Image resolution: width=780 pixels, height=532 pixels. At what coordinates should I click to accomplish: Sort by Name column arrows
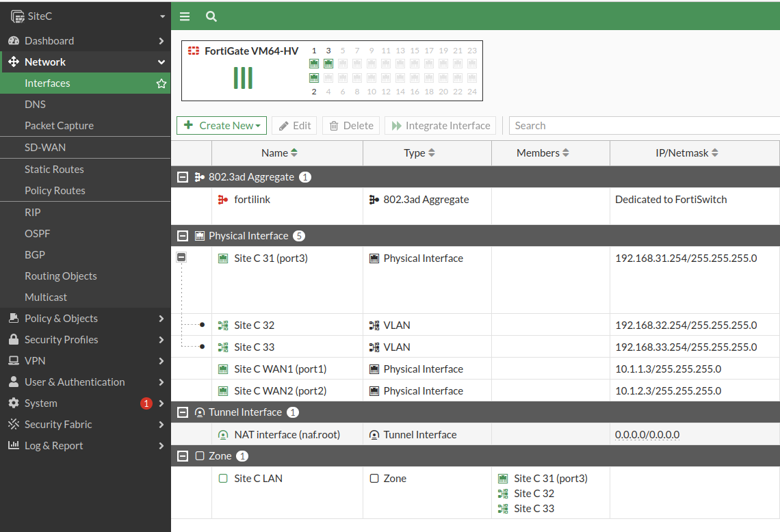pyautogui.click(x=294, y=152)
